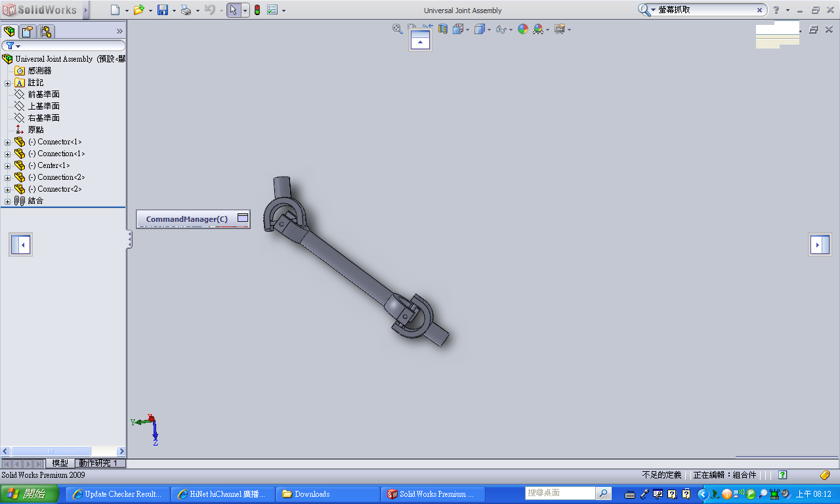Select the 原點 origin item
This screenshot has height=504, width=840.
click(x=29, y=130)
